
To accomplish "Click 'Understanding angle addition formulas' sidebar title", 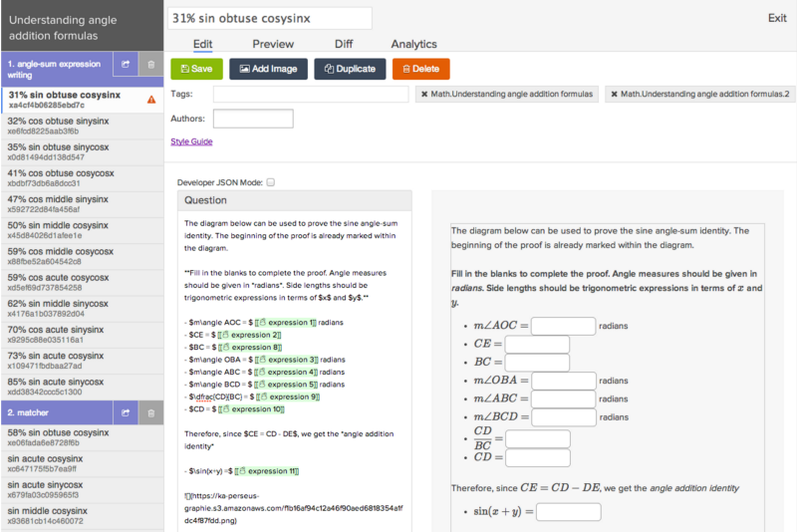I will [63, 28].
